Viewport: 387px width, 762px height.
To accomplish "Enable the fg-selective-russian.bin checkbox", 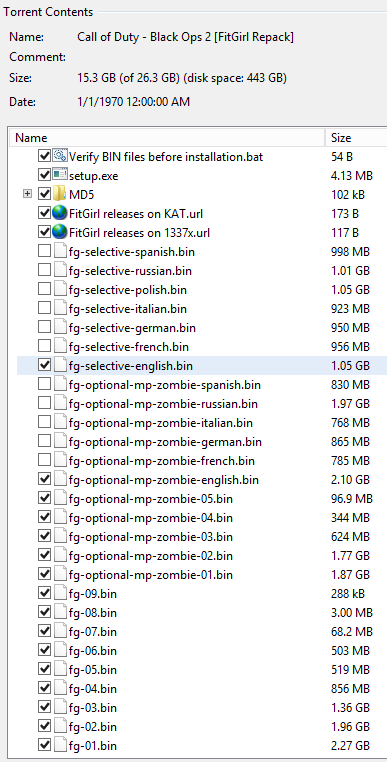I will (44, 270).
